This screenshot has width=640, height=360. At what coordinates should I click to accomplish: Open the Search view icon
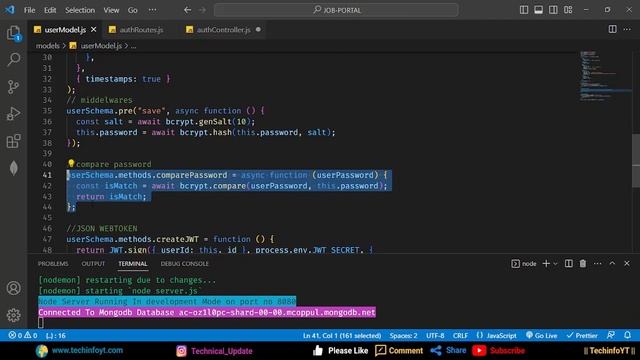click(x=13, y=60)
